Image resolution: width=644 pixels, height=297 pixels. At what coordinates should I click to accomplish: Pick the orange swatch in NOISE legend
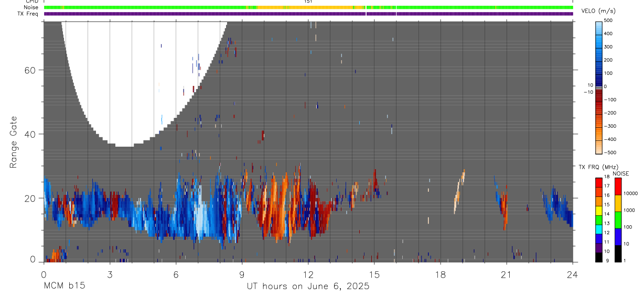coord(618,203)
